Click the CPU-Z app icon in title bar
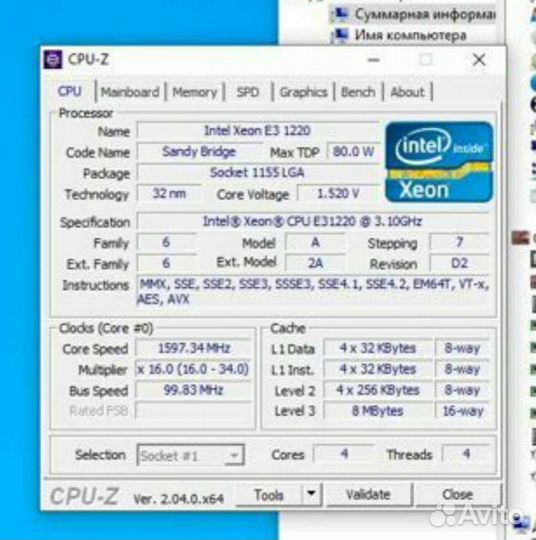 (x=53, y=60)
